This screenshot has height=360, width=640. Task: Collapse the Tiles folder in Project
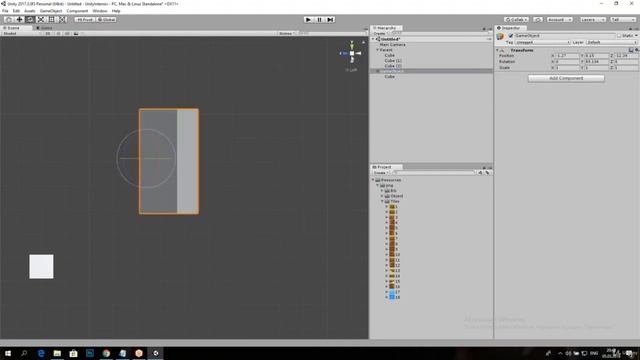(382, 201)
